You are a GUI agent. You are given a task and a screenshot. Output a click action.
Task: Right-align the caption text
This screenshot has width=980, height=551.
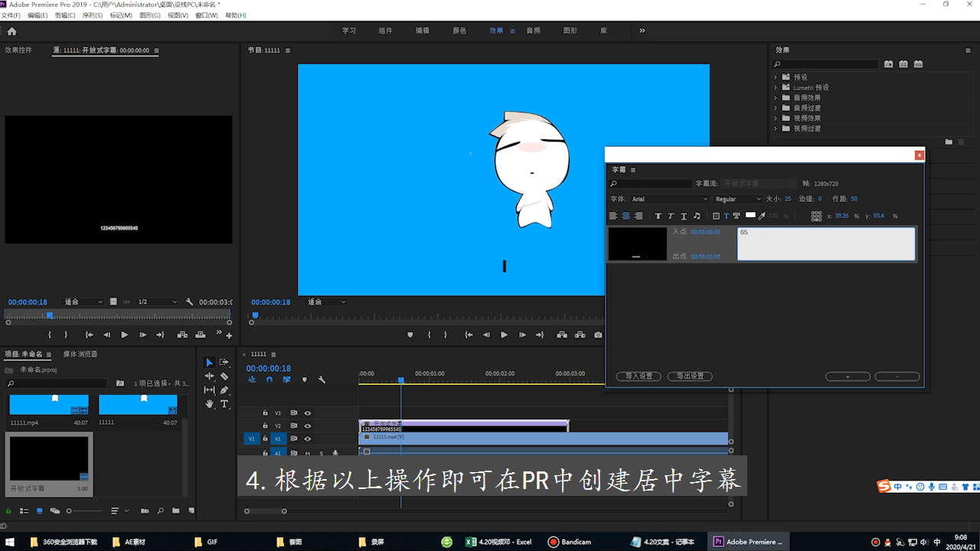coord(638,216)
